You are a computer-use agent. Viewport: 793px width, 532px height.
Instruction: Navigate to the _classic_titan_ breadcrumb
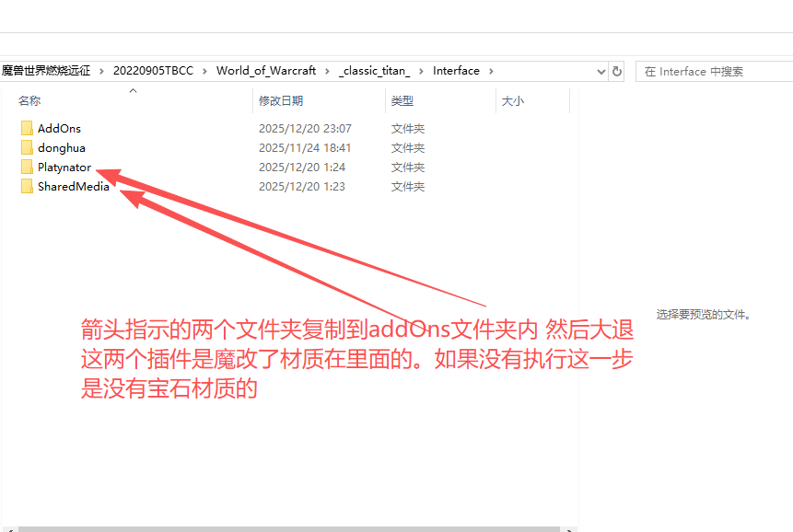coord(380,71)
